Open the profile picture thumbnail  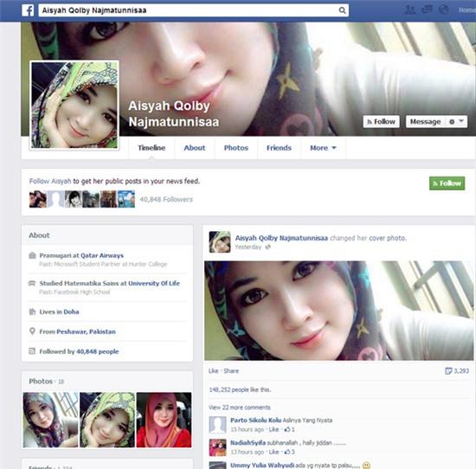pyautogui.click(x=74, y=105)
